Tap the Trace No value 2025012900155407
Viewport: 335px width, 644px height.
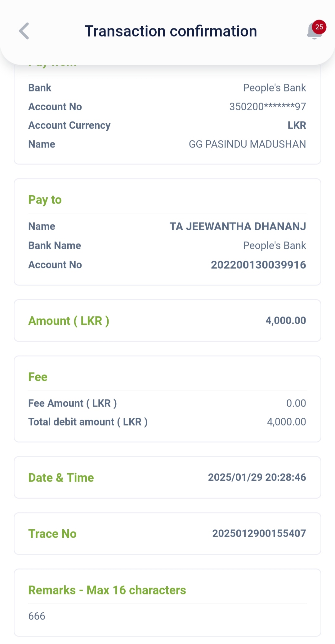coord(259,533)
